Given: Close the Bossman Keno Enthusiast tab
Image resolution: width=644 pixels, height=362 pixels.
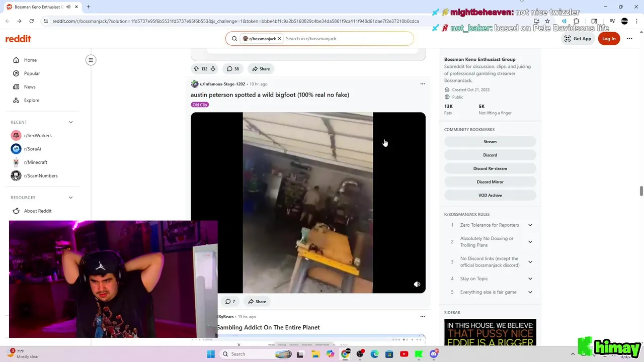Looking at the screenshot, I should [x=75, y=7].
